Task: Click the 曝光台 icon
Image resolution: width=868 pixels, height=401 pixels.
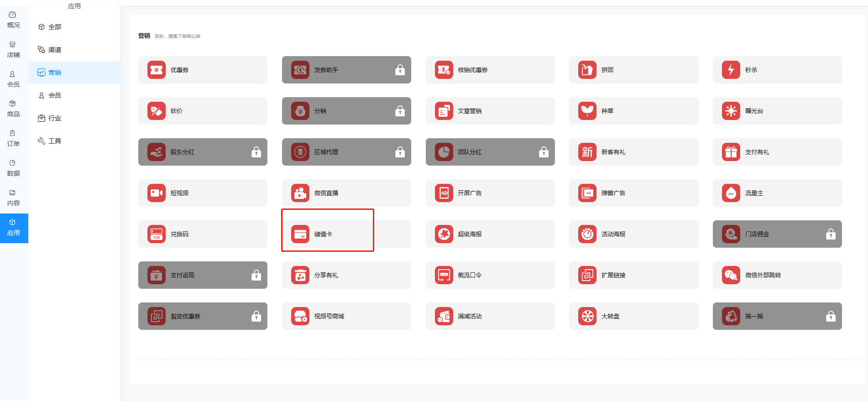Action: pos(731,111)
